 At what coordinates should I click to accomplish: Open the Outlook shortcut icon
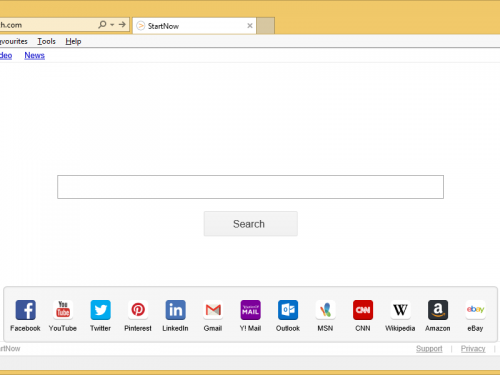coord(288,310)
